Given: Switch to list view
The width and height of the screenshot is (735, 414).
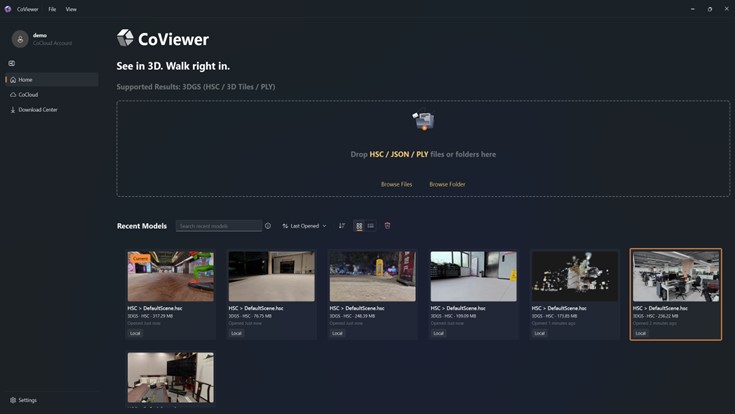Looking at the screenshot, I should click(371, 226).
